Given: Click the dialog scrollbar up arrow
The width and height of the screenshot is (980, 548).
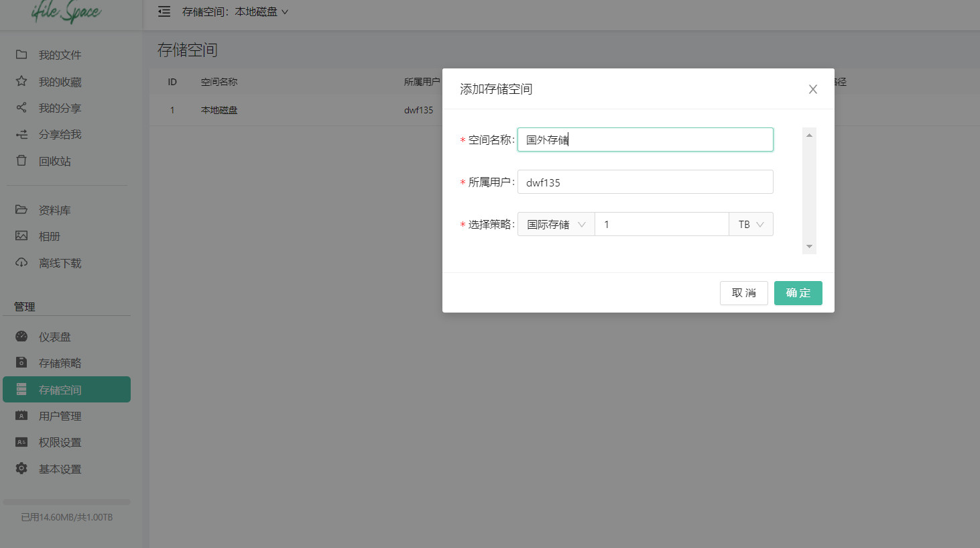Looking at the screenshot, I should 809,135.
